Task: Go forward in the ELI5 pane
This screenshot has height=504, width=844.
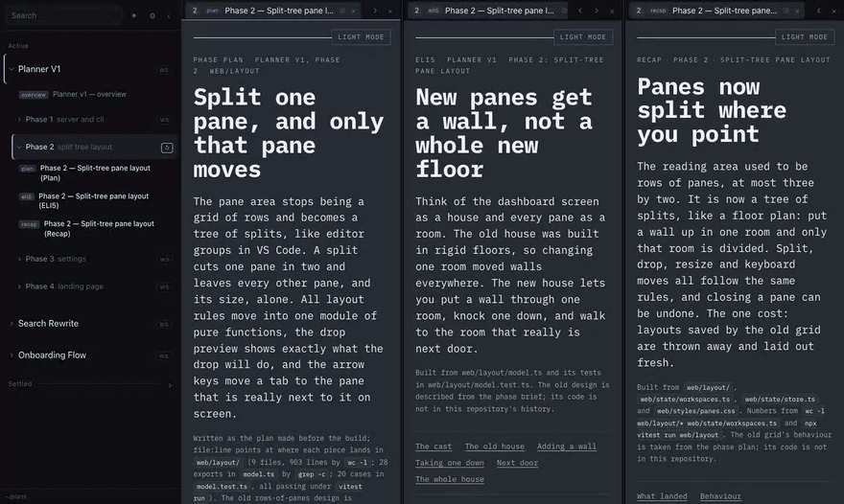Action: pyautogui.click(x=597, y=11)
